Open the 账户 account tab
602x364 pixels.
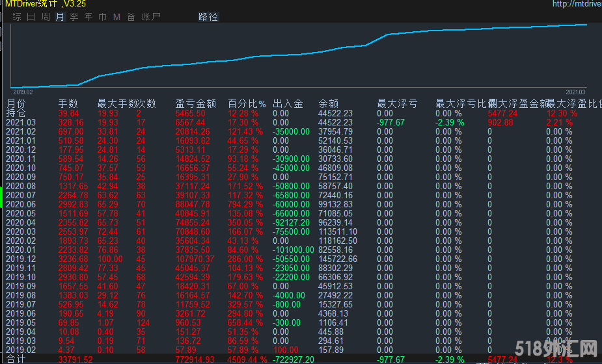click(151, 17)
